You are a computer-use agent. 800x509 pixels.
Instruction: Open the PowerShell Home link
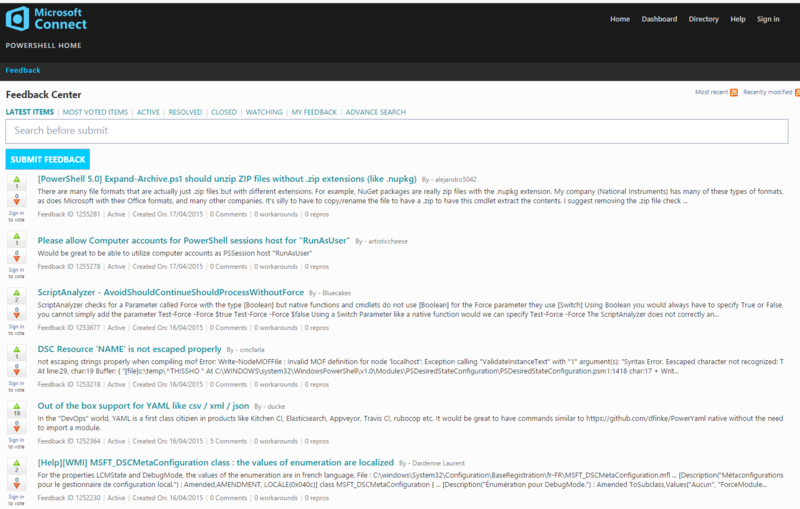click(x=43, y=45)
